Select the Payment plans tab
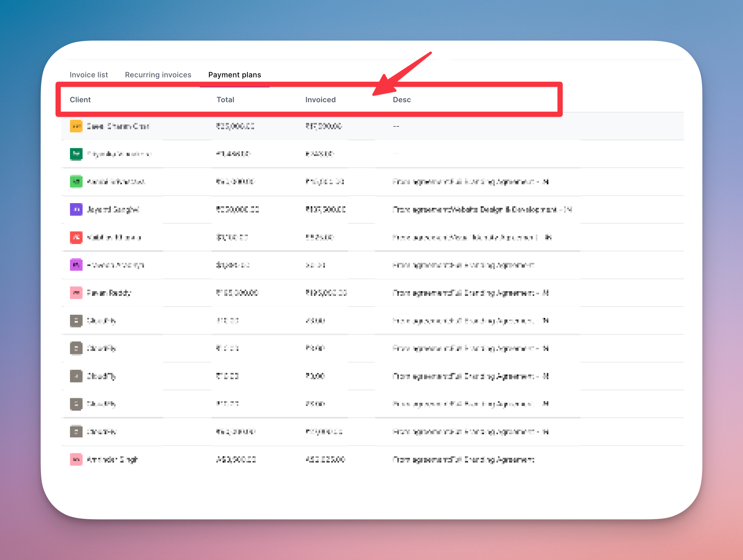Image resolution: width=743 pixels, height=560 pixels. click(x=234, y=75)
